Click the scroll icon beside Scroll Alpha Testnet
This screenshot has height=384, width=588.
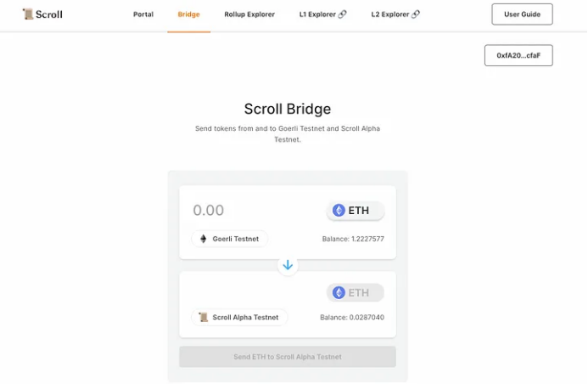tap(203, 317)
